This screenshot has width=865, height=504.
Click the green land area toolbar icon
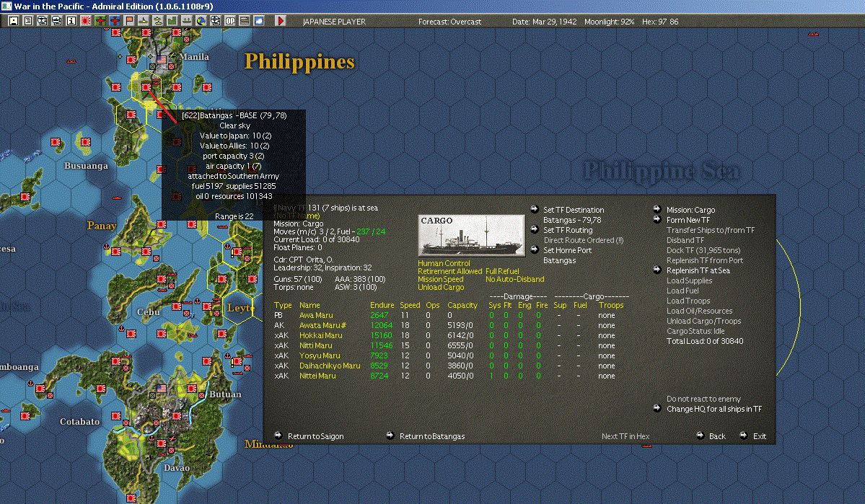tap(172, 21)
